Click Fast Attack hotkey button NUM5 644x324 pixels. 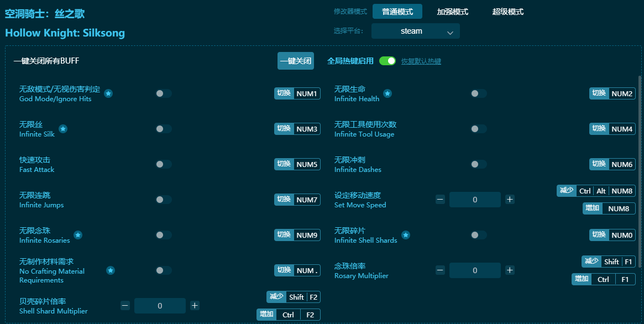tap(297, 164)
